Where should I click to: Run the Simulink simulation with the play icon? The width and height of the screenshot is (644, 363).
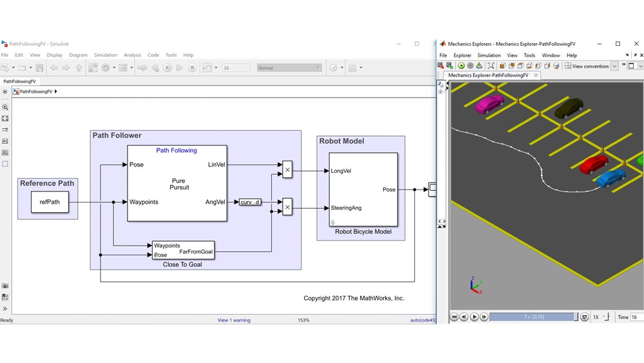pyautogui.click(x=167, y=68)
